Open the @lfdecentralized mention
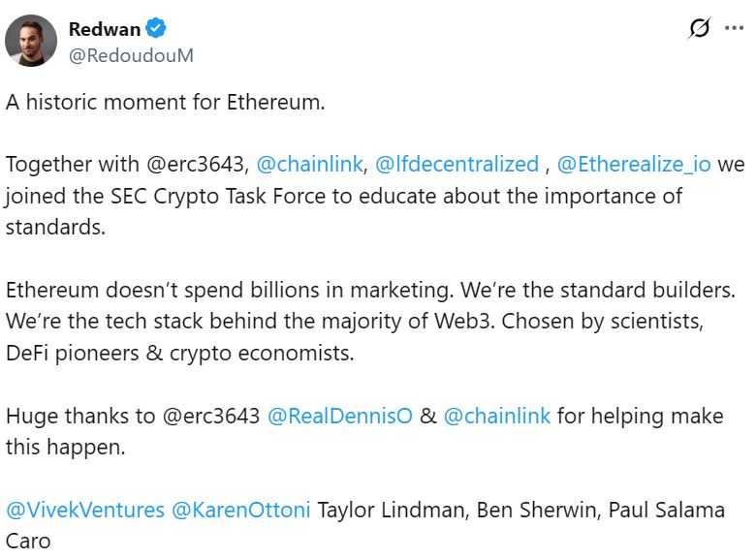Screen dimensions: 756x559 coord(457,164)
